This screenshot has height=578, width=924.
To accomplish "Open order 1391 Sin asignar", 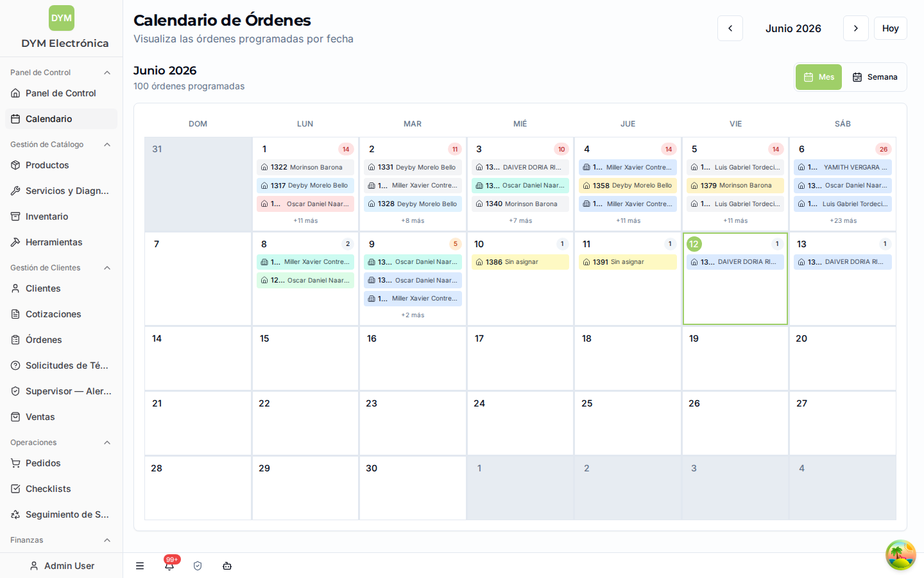I will tap(628, 262).
